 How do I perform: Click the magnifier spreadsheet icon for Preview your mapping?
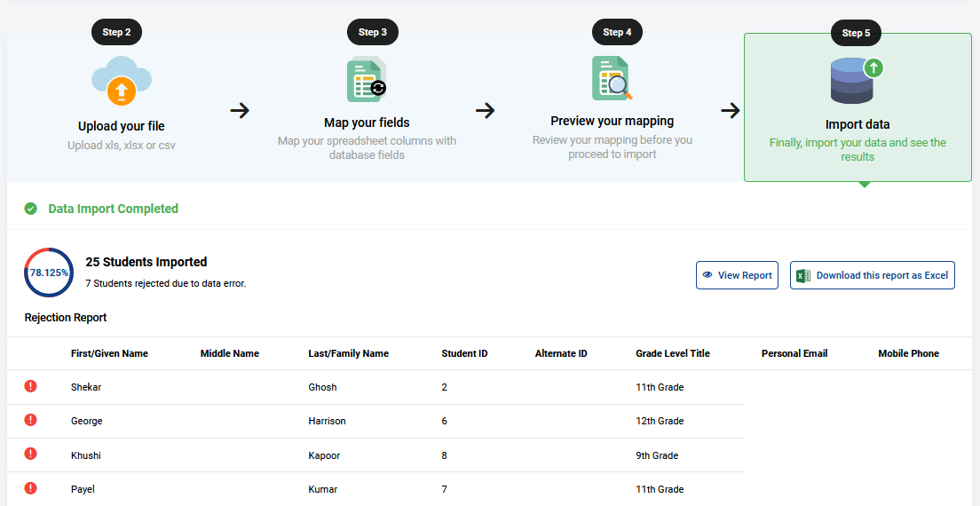point(612,78)
